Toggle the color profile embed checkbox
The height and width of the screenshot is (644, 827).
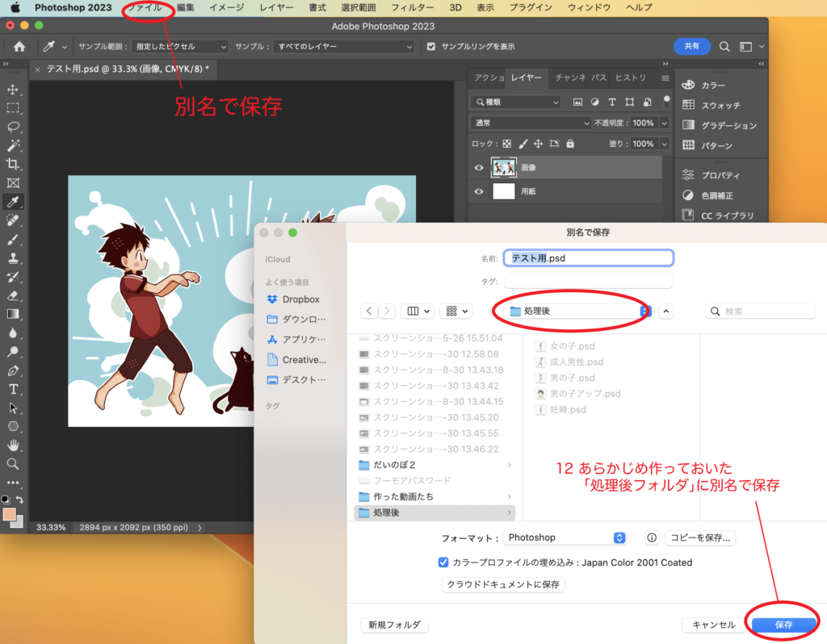443,562
